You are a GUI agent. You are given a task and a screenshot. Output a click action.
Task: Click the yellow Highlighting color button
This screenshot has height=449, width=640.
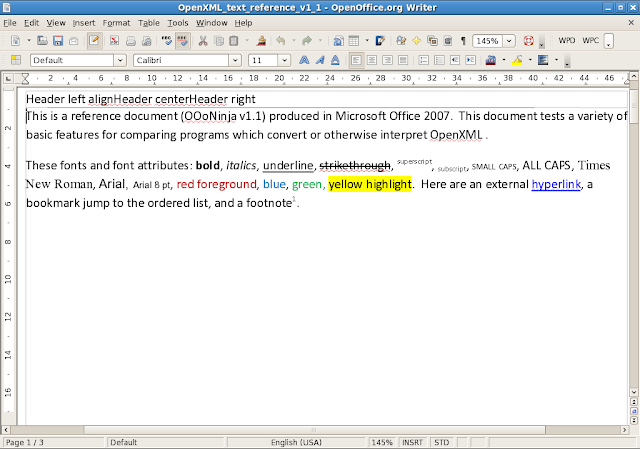coord(517,60)
